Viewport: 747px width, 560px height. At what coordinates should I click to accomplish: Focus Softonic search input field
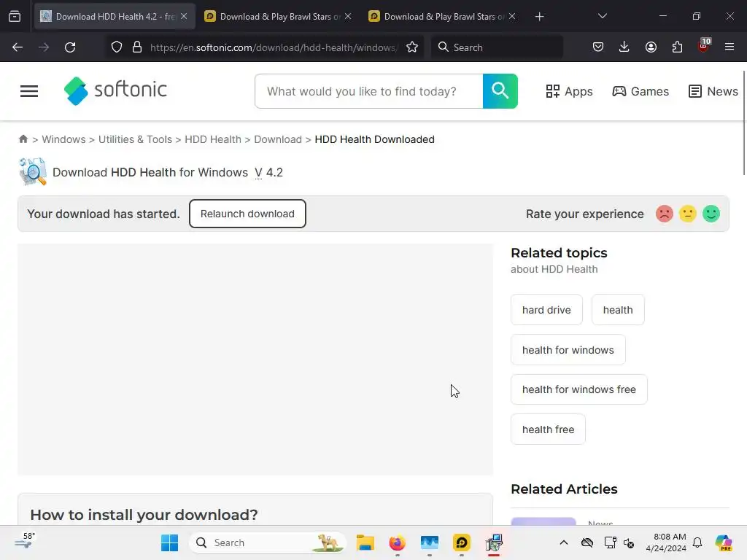369,91
